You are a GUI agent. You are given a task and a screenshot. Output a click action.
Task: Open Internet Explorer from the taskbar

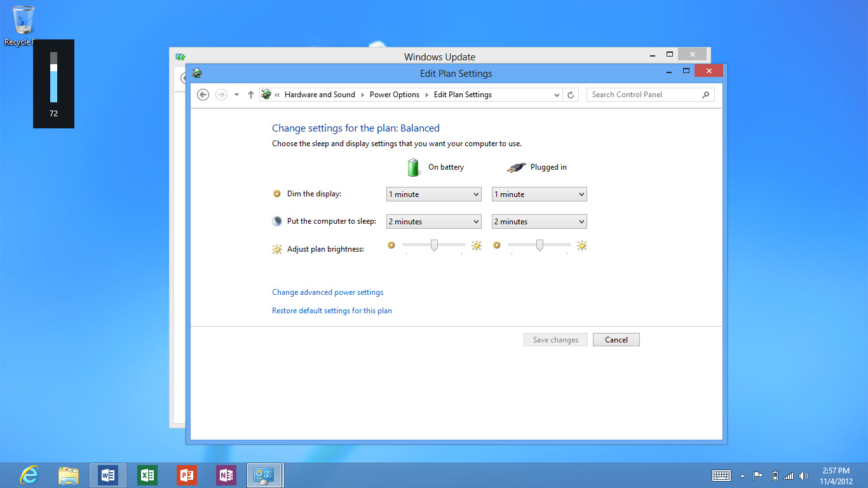point(29,475)
